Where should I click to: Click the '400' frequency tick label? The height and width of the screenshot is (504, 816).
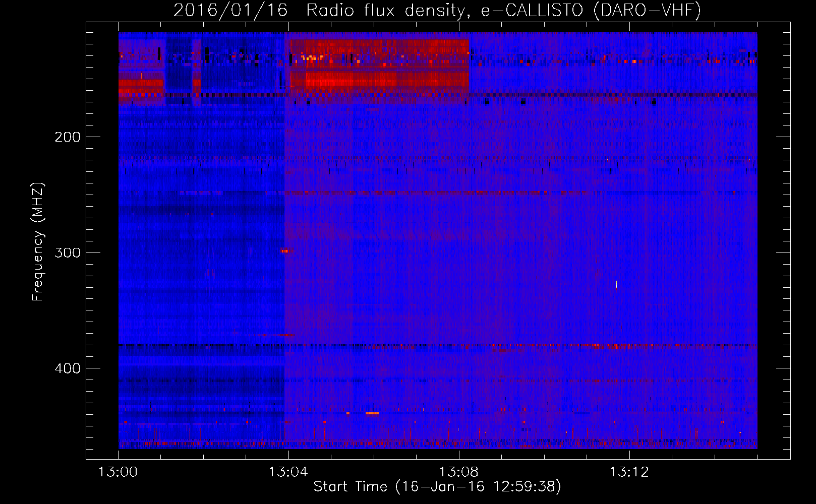point(68,368)
